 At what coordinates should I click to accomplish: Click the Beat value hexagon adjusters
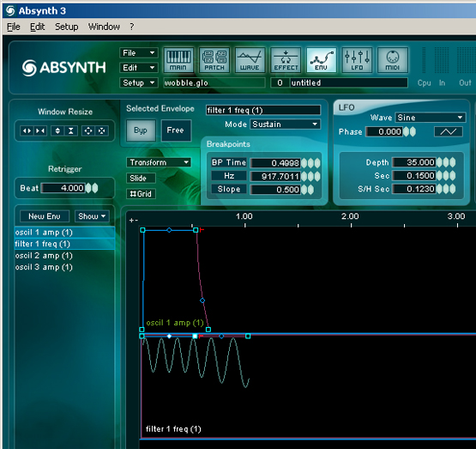click(92, 188)
